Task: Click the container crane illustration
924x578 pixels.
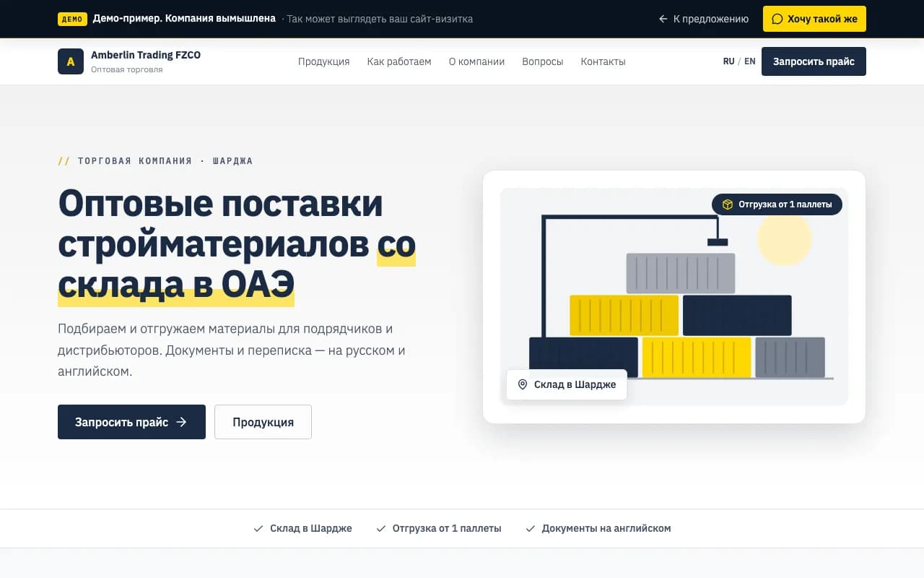Action: click(674, 297)
